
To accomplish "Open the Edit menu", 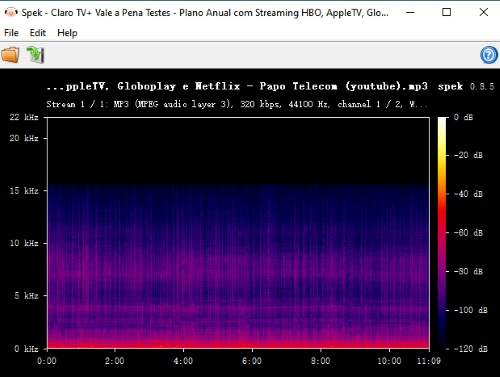I will click(x=38, y=33).
